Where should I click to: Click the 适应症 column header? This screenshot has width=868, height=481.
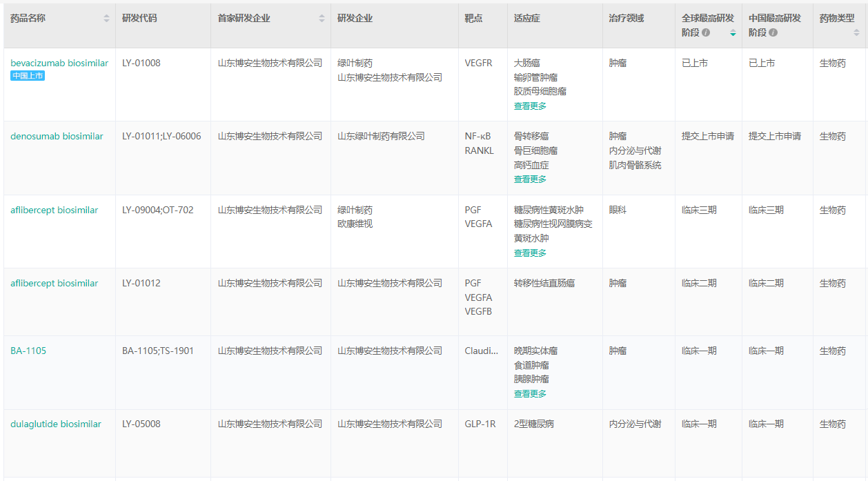pyautogui.click(x=527, y=19)
